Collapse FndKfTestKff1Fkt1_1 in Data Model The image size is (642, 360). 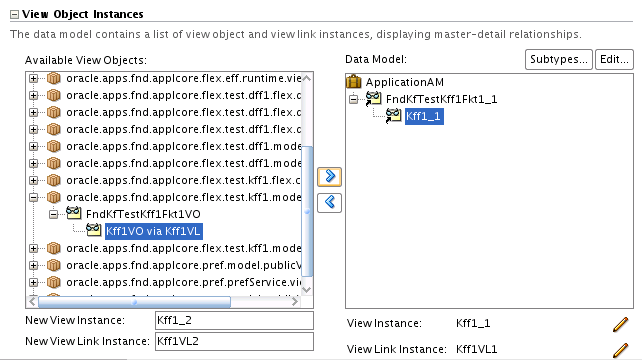click(x=353, y=99)
